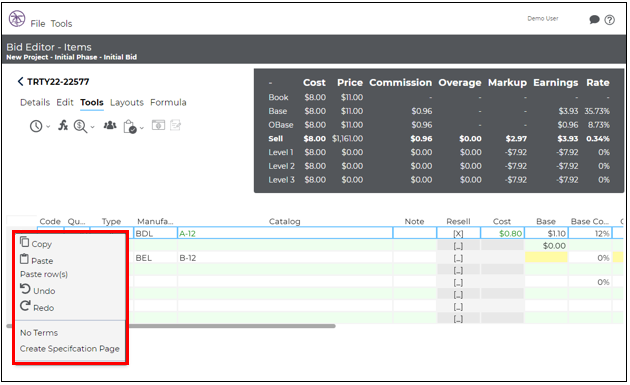Click the OBase row 8.73% rate
This screenshot has height=385, width=630.
599,125
